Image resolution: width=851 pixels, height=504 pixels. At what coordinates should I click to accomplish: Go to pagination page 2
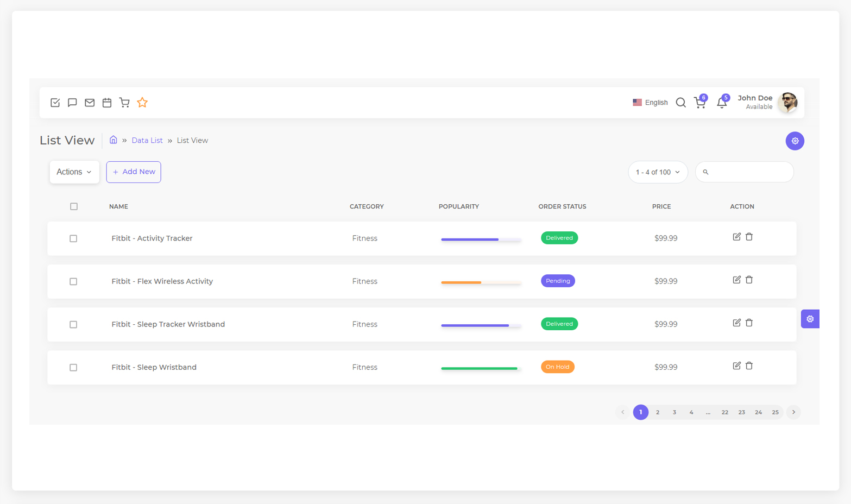tap(658, 412)
